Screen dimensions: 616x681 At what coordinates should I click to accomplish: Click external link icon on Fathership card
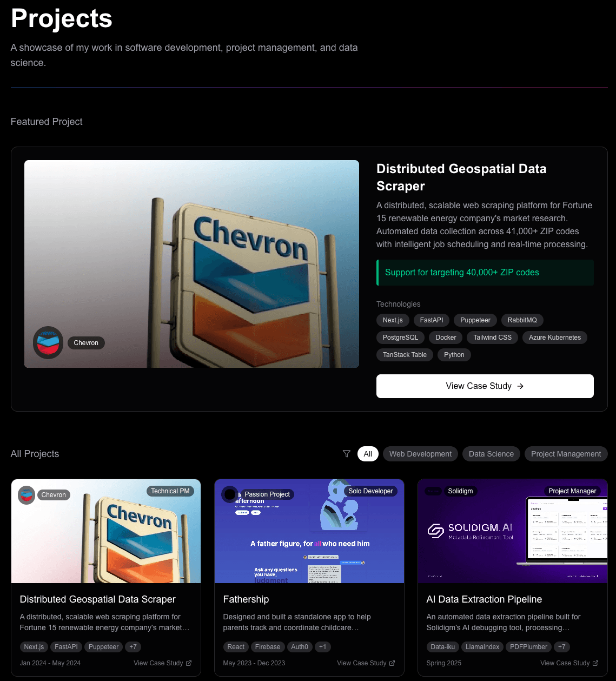click(392, 663)
